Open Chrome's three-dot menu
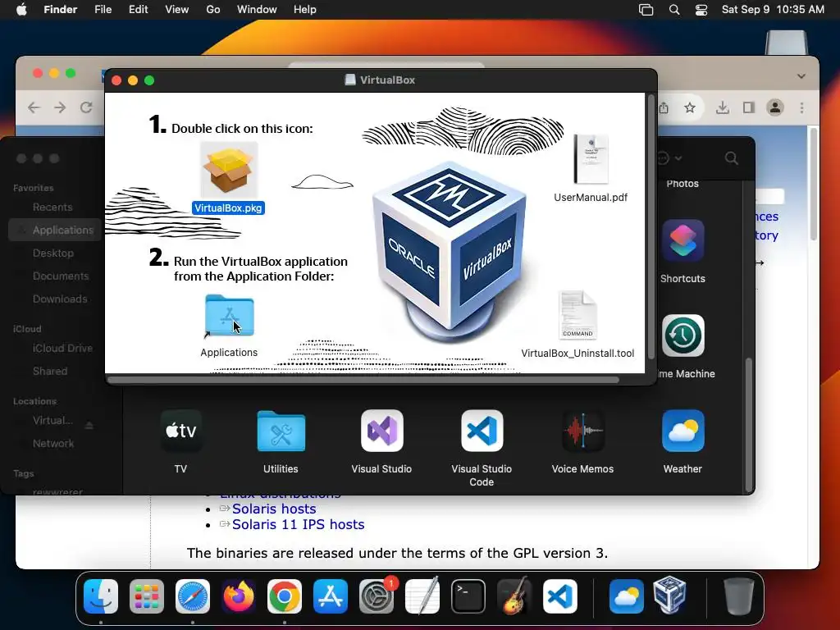The height and width of the screenshot is (630, 840). click(x=802, y=107)
